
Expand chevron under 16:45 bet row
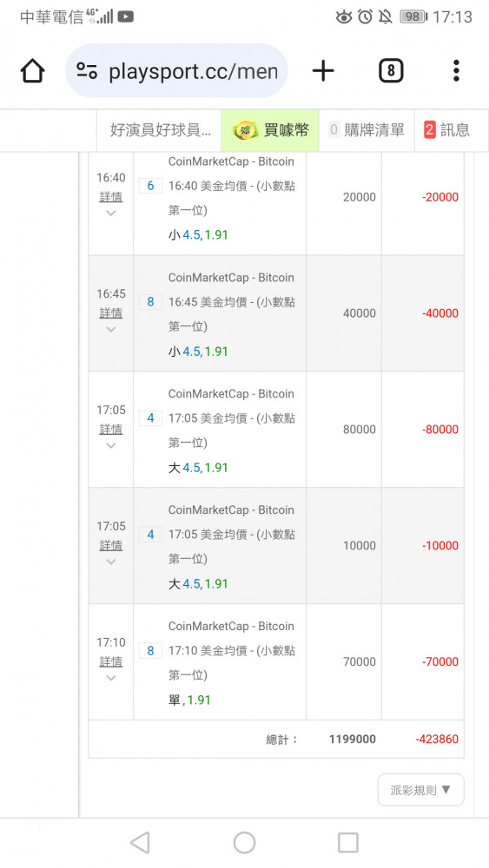(111, 329)
